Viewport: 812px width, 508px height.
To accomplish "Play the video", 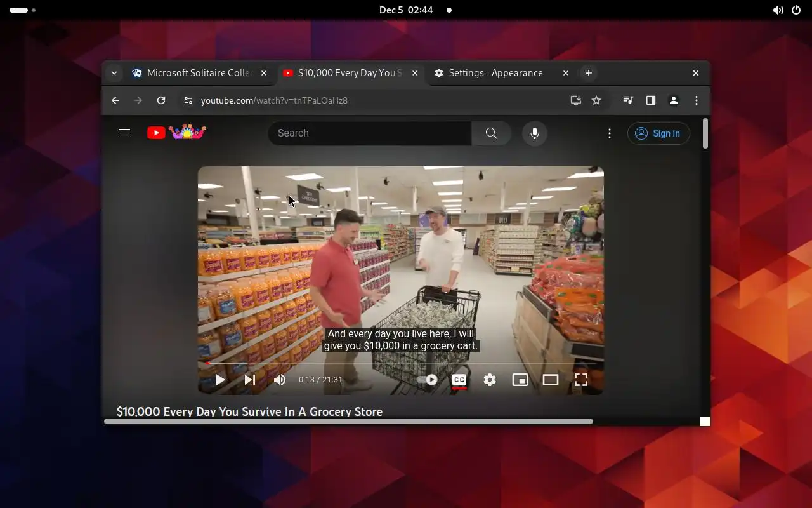I will coord(219,380).
